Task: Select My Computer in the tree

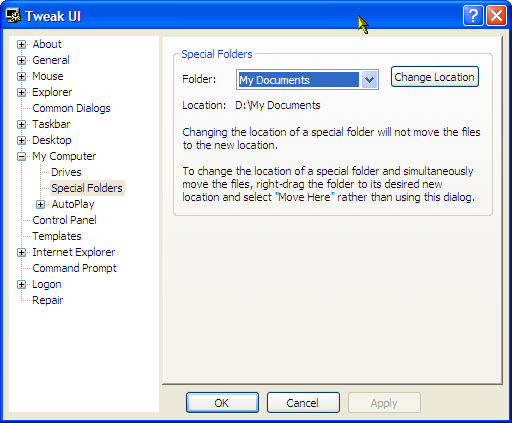Action: point(64,156)
